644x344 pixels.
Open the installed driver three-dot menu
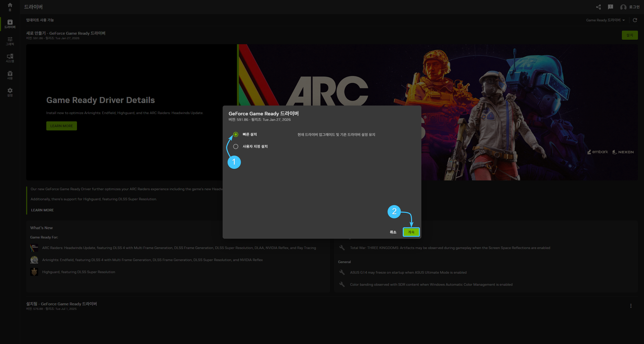point(631,306)
